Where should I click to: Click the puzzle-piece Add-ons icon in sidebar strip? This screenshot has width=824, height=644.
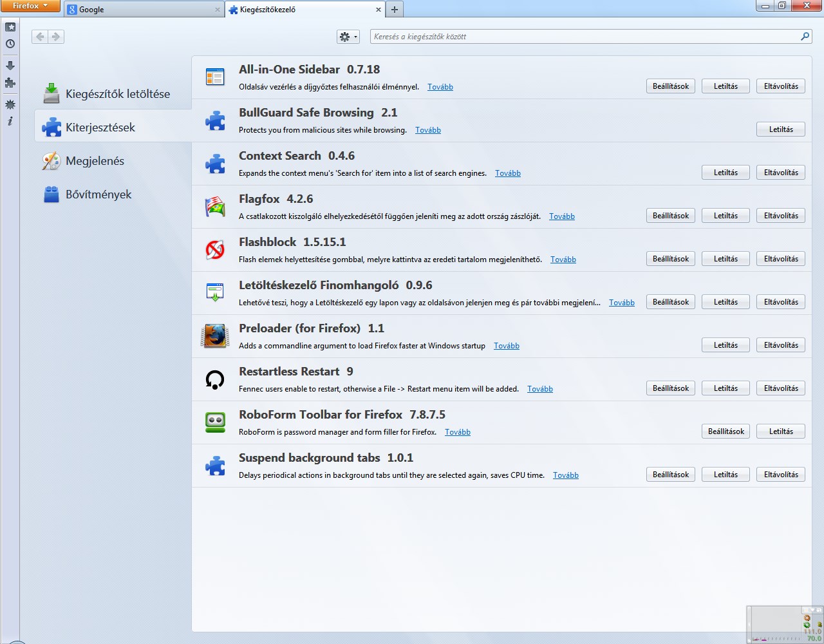10,82
